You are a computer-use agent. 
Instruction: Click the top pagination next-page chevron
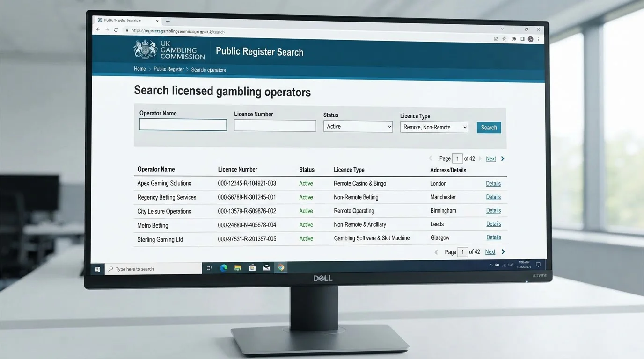coord(503,158)
